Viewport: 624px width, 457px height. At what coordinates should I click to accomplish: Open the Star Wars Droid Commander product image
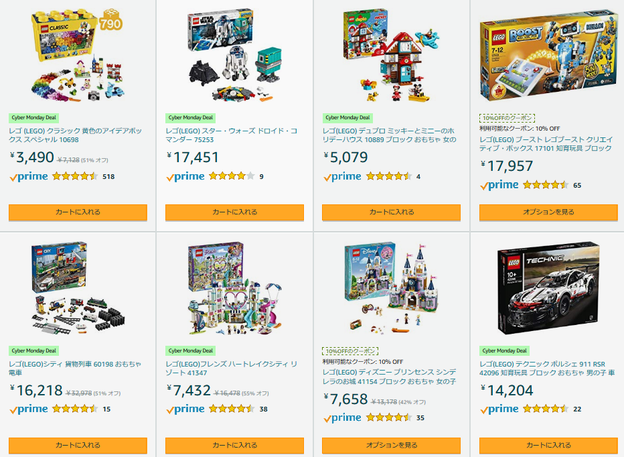(x=234, y=55)
